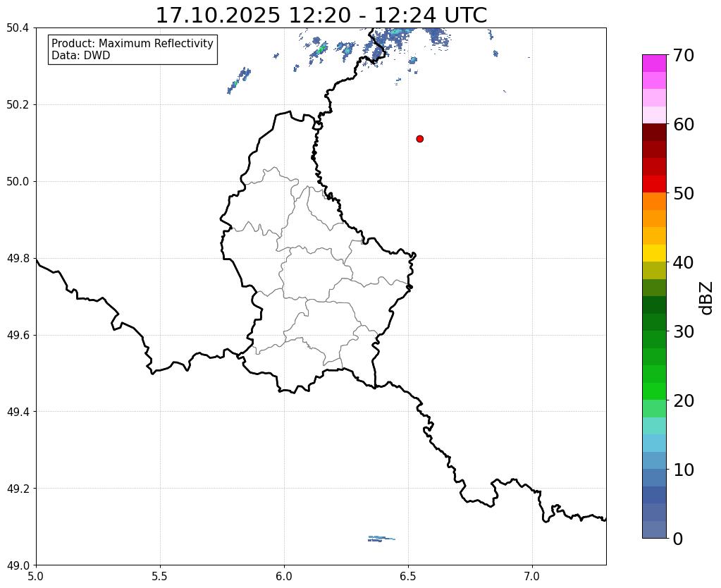
Task: Click the bright red colorbar segment near 50
Action: click(x=654, y=184)
